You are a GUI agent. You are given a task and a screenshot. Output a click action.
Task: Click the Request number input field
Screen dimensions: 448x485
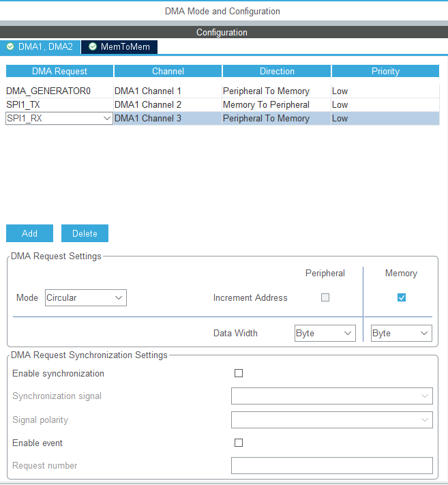tap(332, 465)
